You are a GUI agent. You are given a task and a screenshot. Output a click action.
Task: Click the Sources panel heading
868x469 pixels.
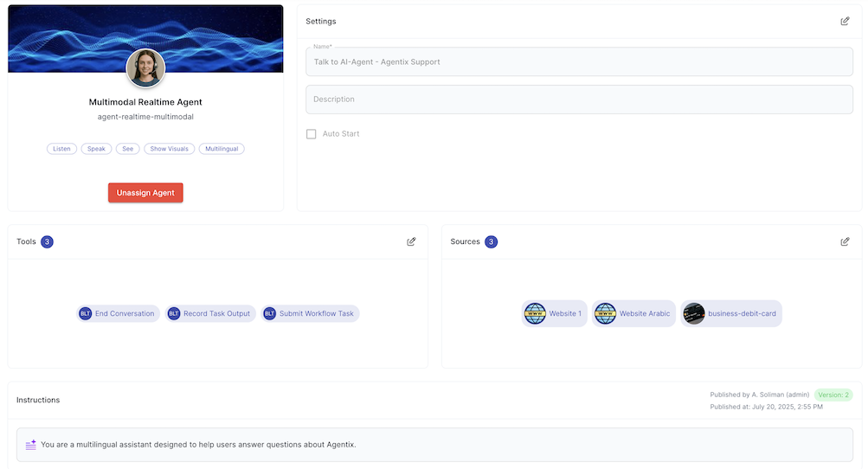[x=465, y=241]
